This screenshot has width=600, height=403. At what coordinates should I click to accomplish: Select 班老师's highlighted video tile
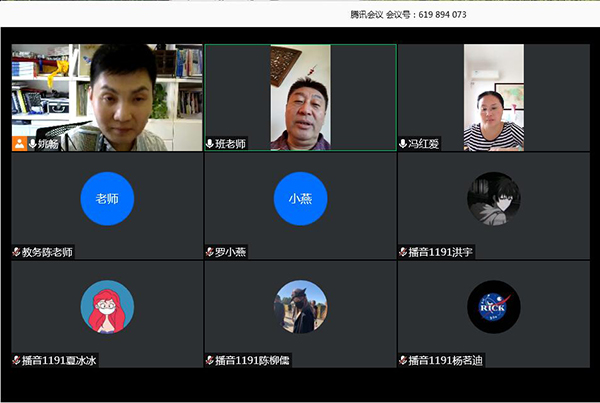(300, 95)
